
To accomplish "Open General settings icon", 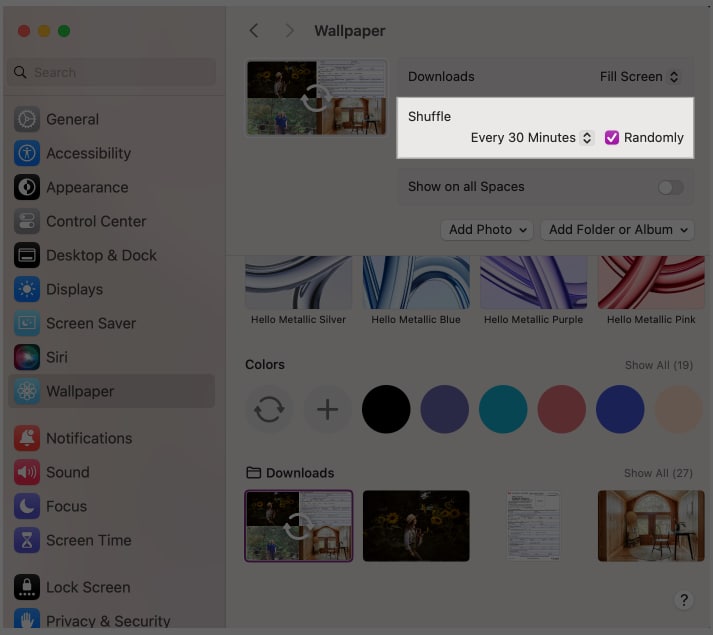I will click(27, 119).
